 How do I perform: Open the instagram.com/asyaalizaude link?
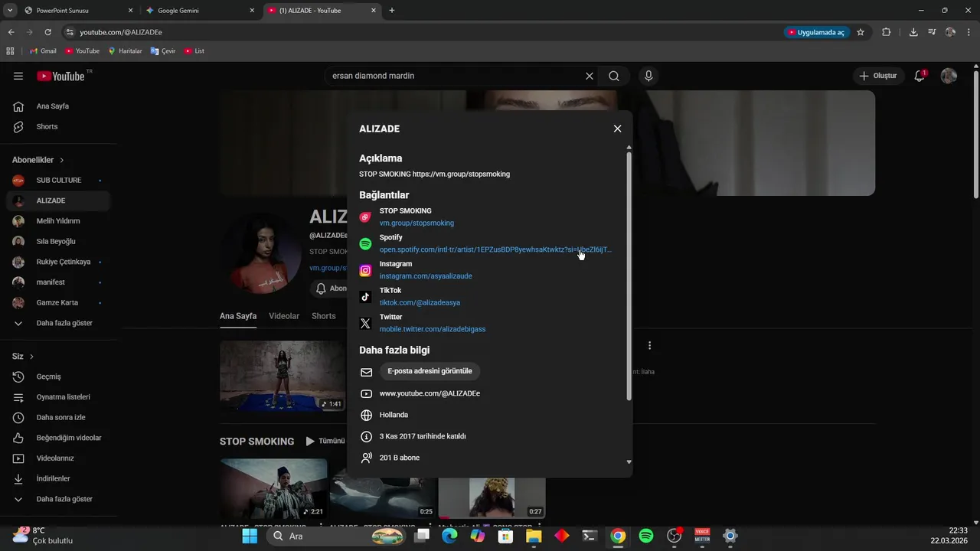[x=426, y=276]
